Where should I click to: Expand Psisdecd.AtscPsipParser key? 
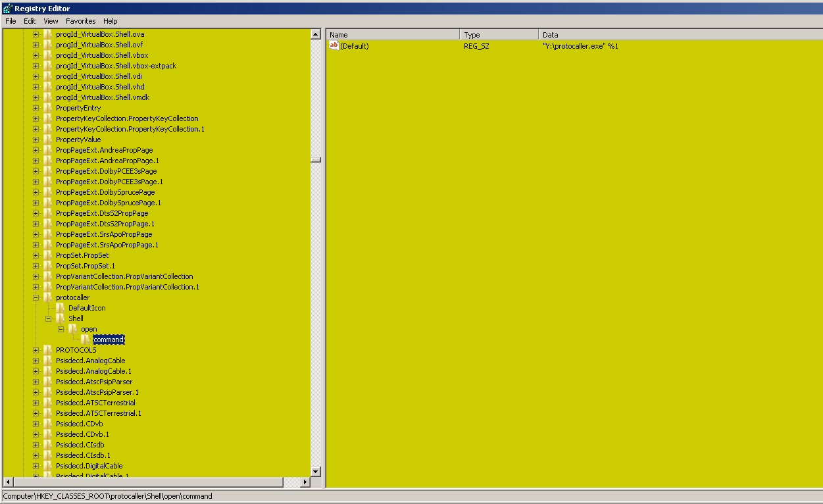tap(36, 382)
